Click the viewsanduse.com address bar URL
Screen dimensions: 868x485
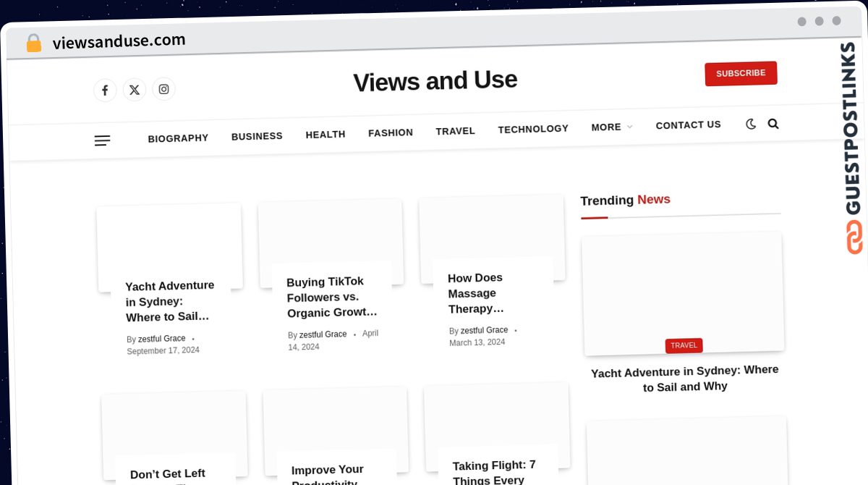[119, 41]
